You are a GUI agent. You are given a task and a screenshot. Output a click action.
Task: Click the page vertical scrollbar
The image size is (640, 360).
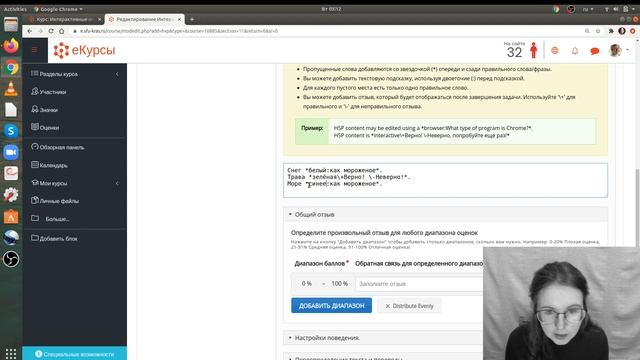pos(637,208)
